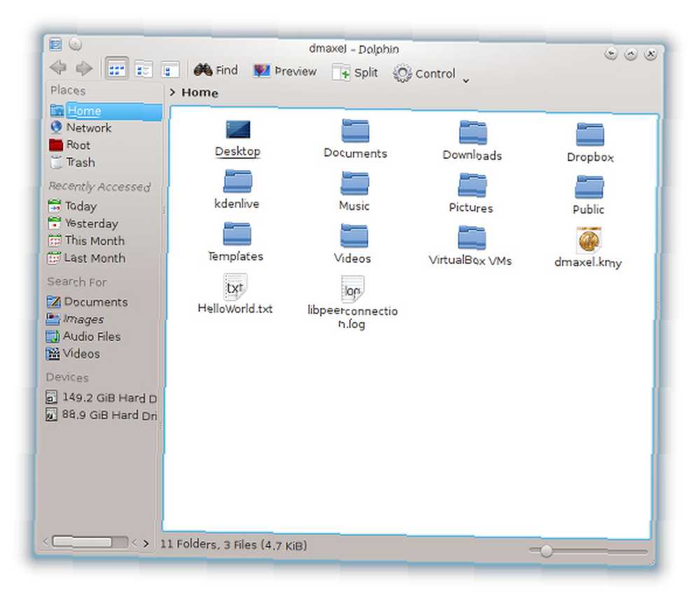The image size is (700, 601).
Task: Click the round pin button in title bar
Action: pos(76,43)
